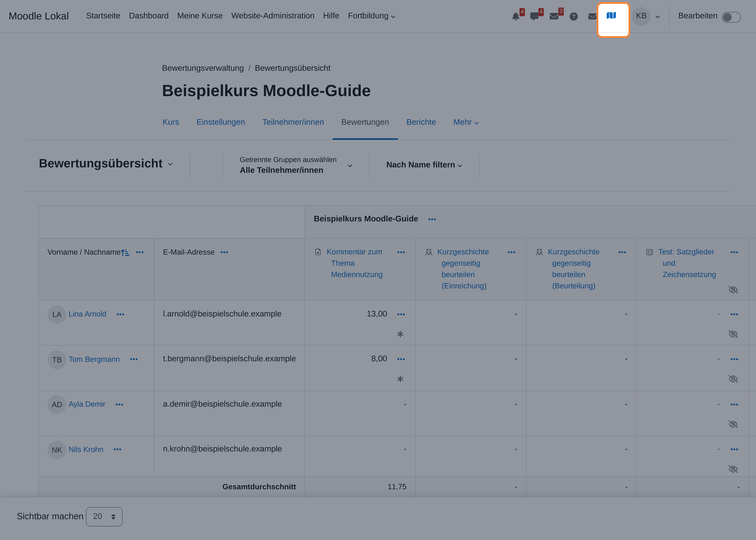Click the plain envelope icon without badge
The image size is (756, 540).
(592, 16)
